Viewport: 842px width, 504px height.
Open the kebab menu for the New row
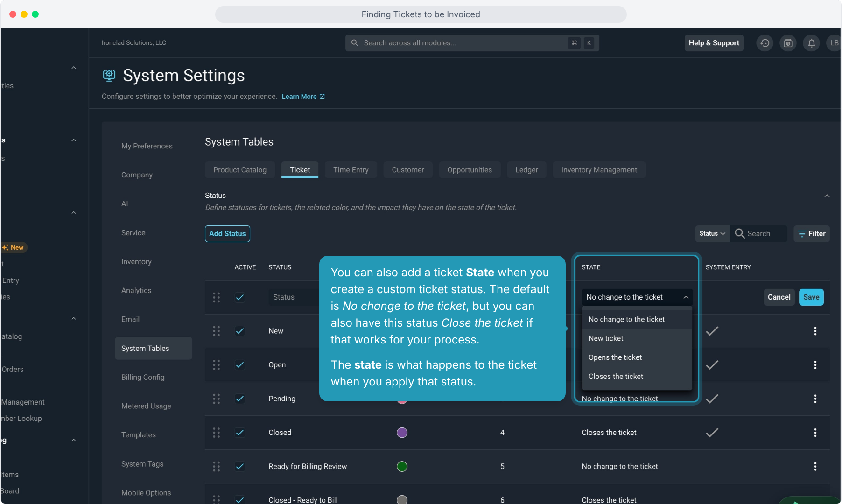tap(815, 331)
